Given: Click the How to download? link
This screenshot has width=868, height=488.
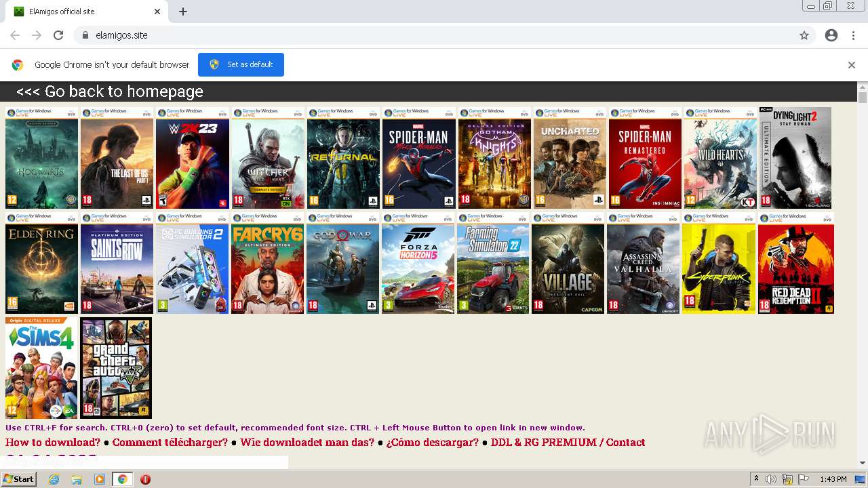Looking at the screenshot, I should tap(53, 443).
